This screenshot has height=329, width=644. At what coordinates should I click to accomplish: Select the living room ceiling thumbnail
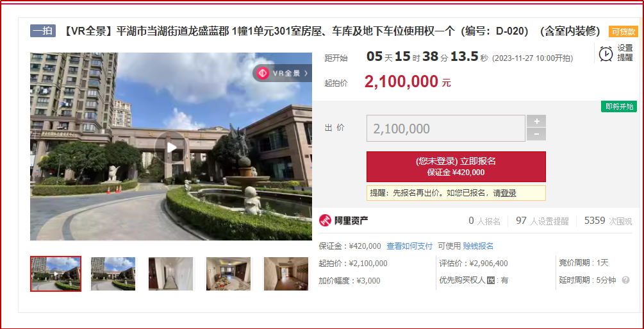tap(228, 273)
